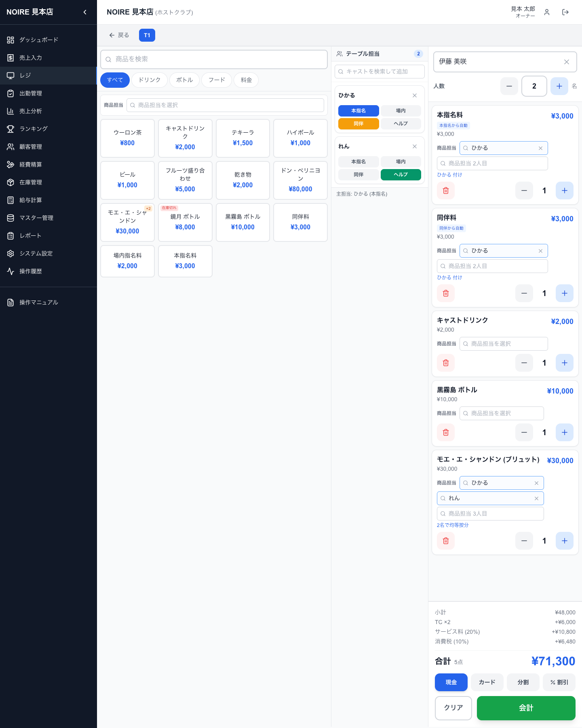Toggle 本指名 for ひかる

click(x=358, y=111)
